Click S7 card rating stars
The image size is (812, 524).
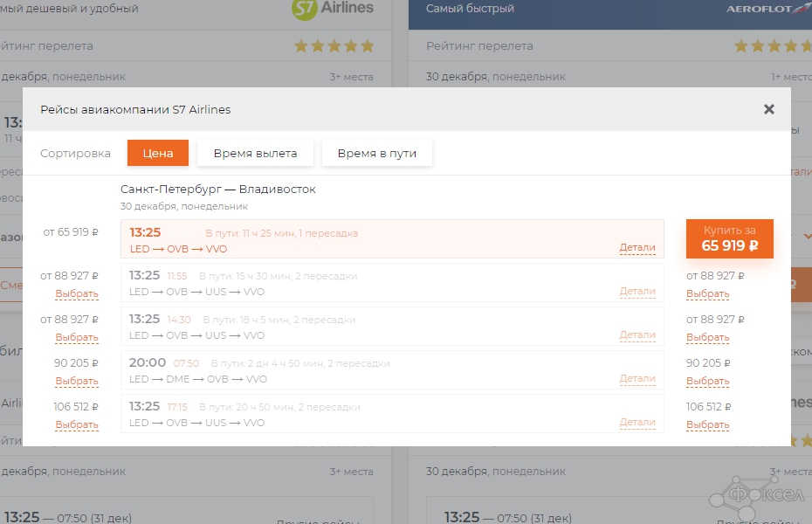[334, 45]
